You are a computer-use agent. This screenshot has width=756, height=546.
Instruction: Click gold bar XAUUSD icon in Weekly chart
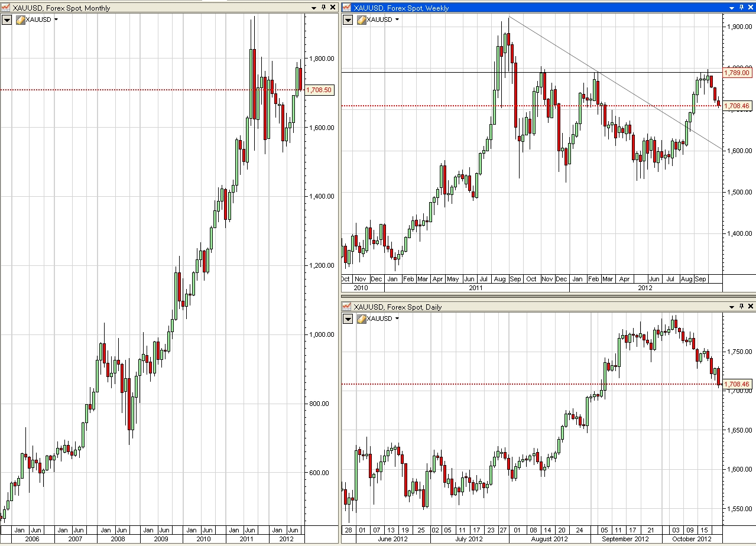[362, 19]
